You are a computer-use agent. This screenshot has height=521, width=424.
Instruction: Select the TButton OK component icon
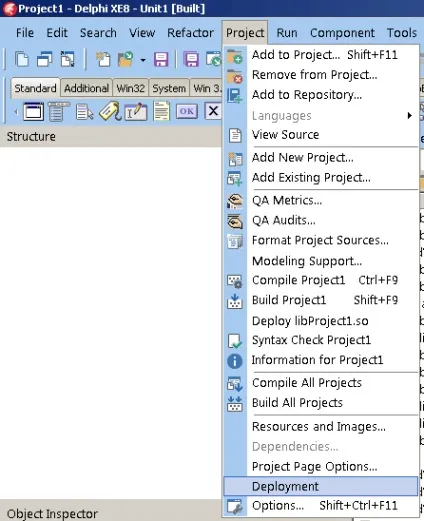tap(187, 111)
